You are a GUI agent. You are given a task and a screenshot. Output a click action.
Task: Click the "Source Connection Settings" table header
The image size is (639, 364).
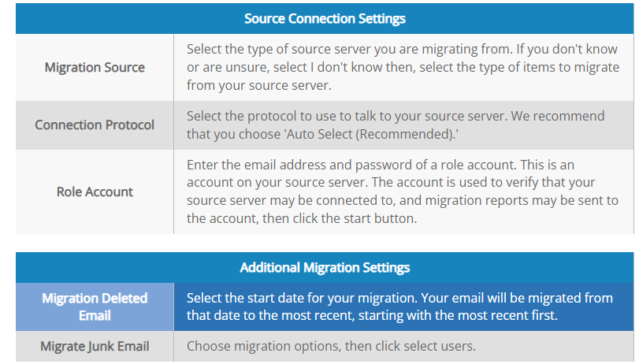tap(325, 18)
